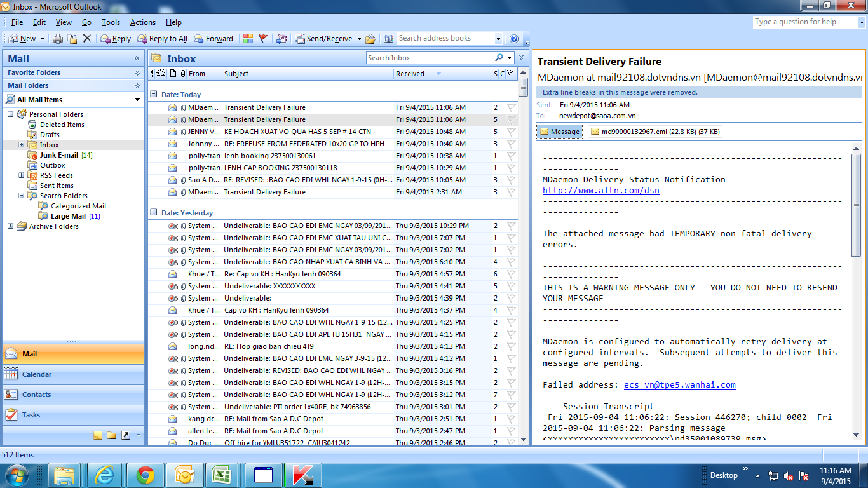Screen dimensions: 868x488
Task: Click the Folder List icon in navigation pane
Action: pos(112,435)
